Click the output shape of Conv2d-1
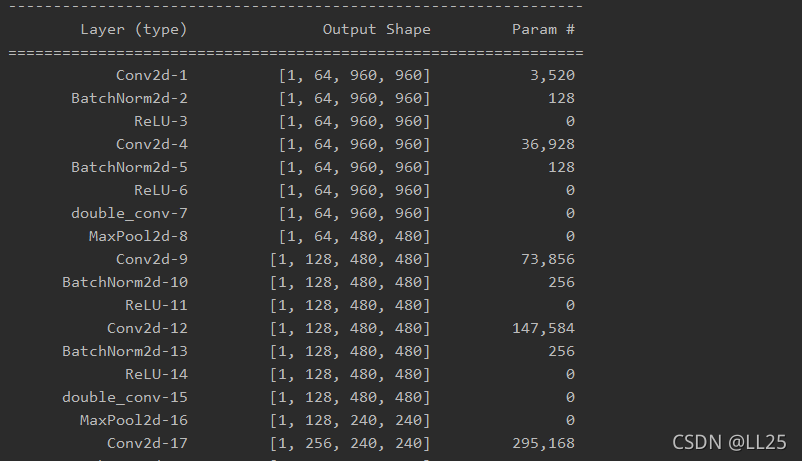802x461 pixels. pyautogui.click(x=354, y=76)
